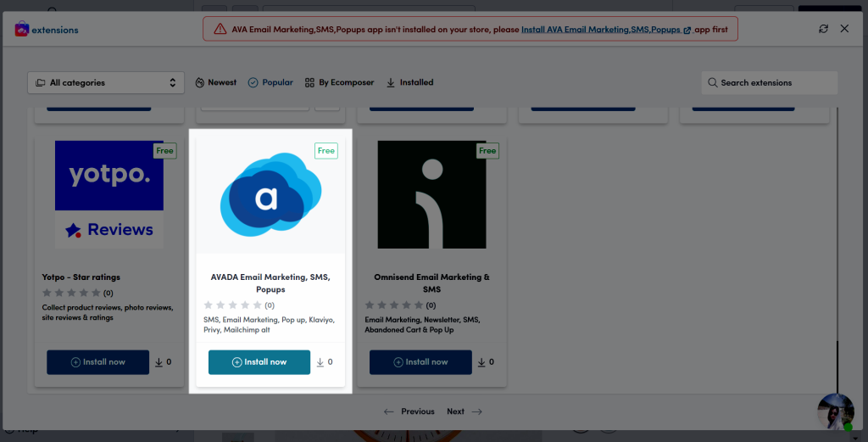Click the download count icon on the Omnisend card
Screen dimensions: 868x442
(481, 362)
